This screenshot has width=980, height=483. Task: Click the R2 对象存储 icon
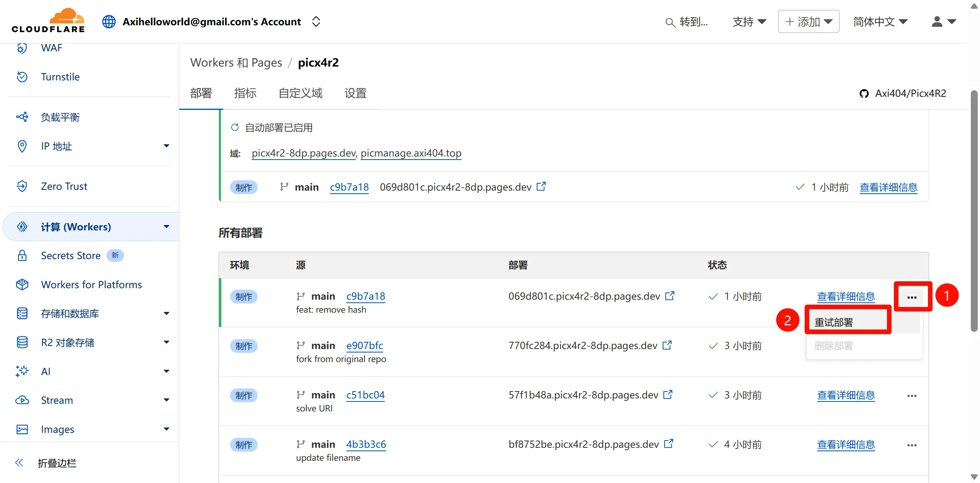[x=22, y=343]
